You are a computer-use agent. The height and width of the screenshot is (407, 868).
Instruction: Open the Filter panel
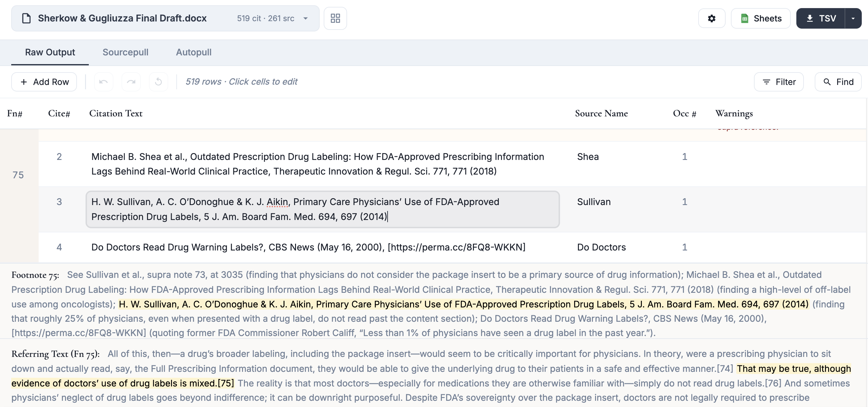779,82
